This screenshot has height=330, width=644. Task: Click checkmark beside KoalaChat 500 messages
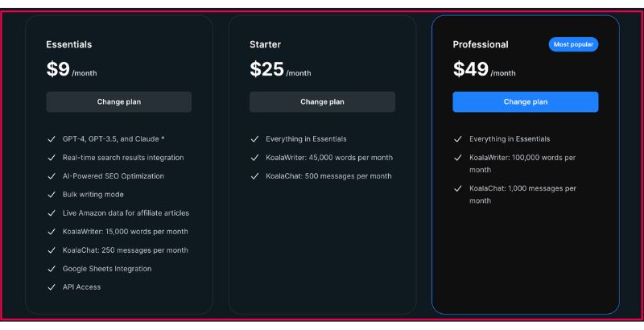click(255, 176)
